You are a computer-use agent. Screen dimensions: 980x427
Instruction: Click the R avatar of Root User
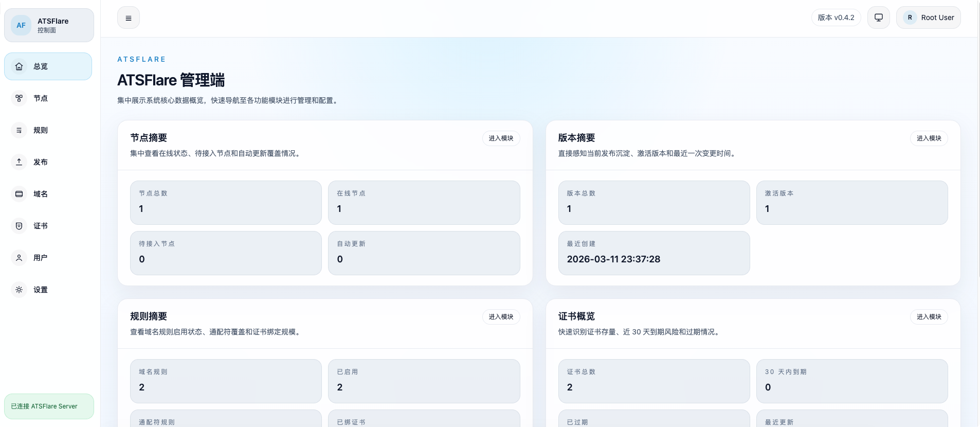[910, 17]
